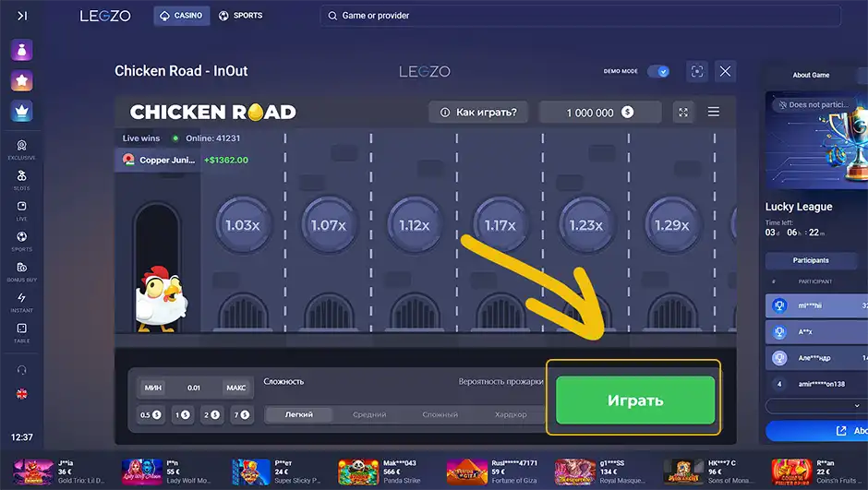Click the LEGZO logo in header

point(105,16)
